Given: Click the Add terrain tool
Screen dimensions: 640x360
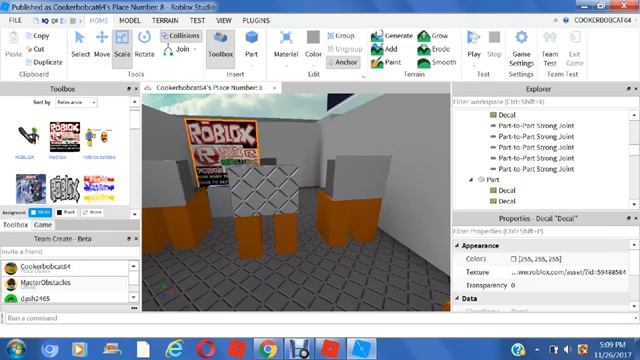Looking at the screenshot, I should [384, 49].
